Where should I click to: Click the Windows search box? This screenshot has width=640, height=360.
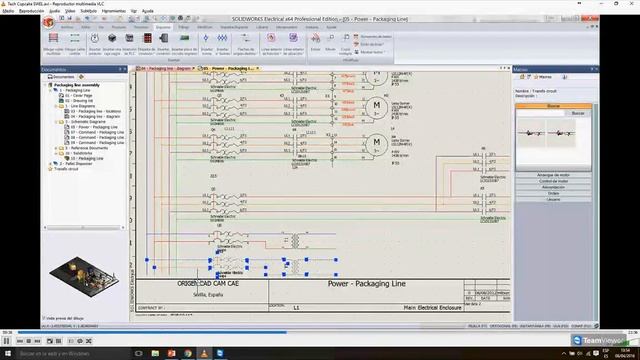73,353
